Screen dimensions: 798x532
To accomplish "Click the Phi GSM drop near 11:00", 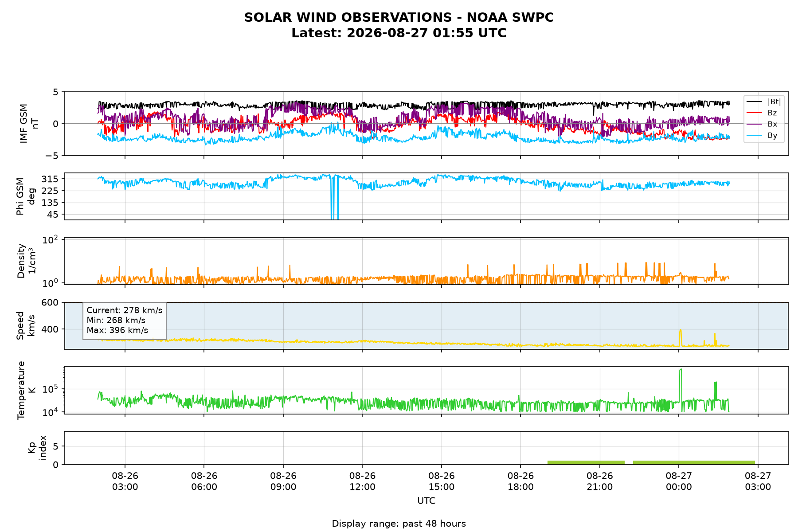I will 334,197.
